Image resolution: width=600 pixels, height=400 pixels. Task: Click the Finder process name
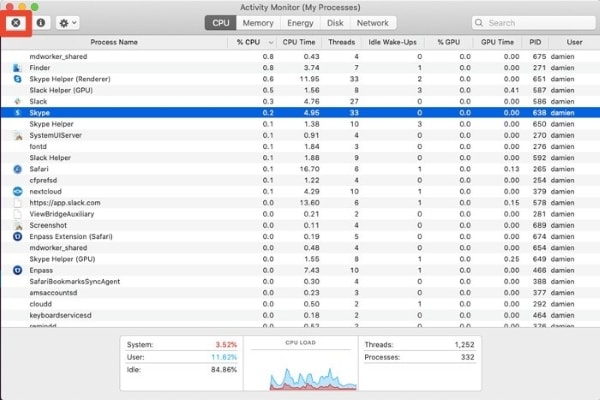click(40, 68)
